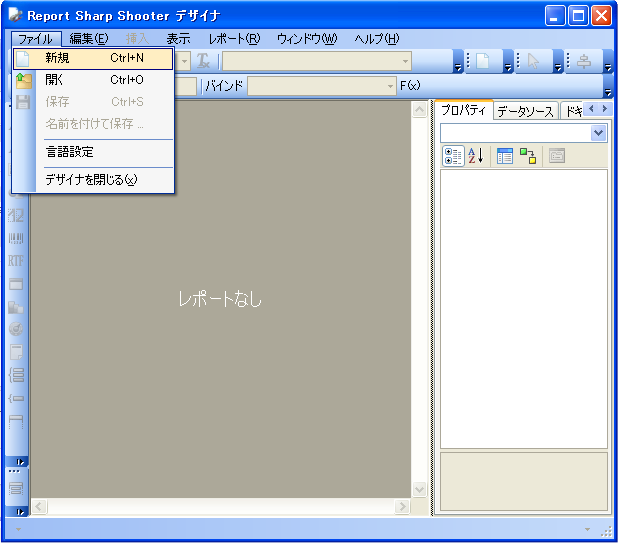The image size is (618, 543).
Task: Click the properties table view icon
Action: click(504, 156)
